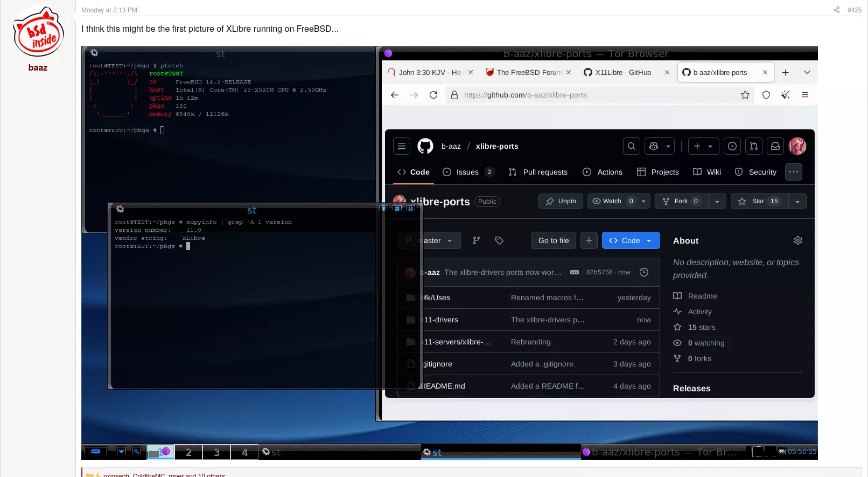Open the Readme link in About

(695, 296)
